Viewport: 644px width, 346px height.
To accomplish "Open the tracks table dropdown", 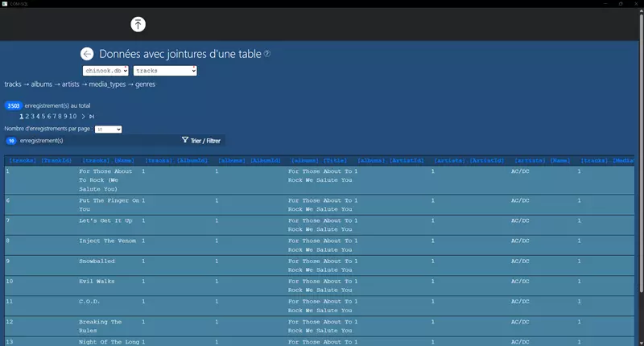I will coord(165,71).
